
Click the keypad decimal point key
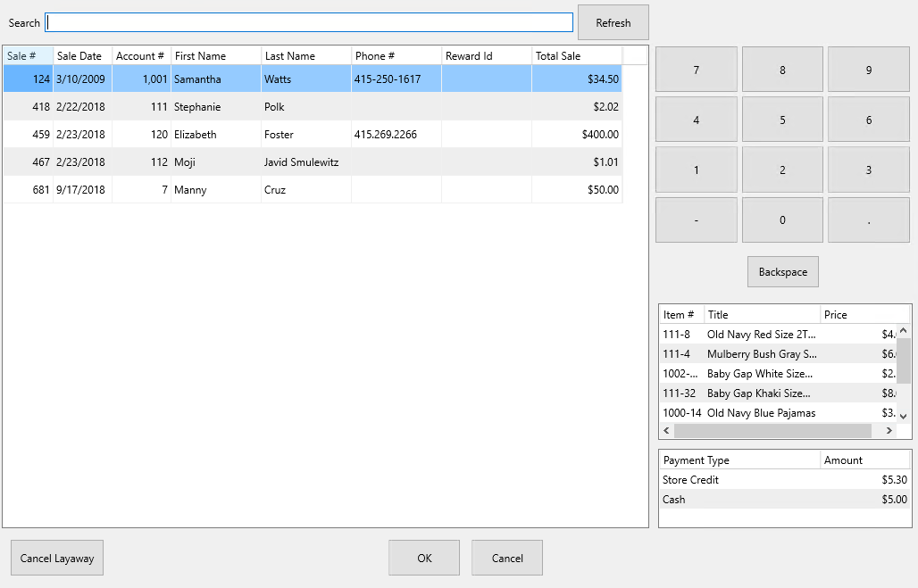tap(868, 220)
